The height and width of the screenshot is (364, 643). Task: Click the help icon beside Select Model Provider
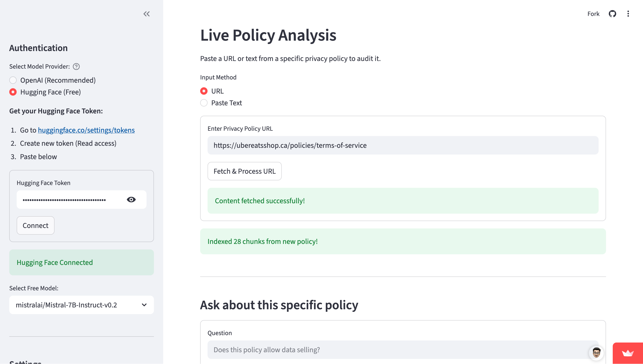click(76, 67)
